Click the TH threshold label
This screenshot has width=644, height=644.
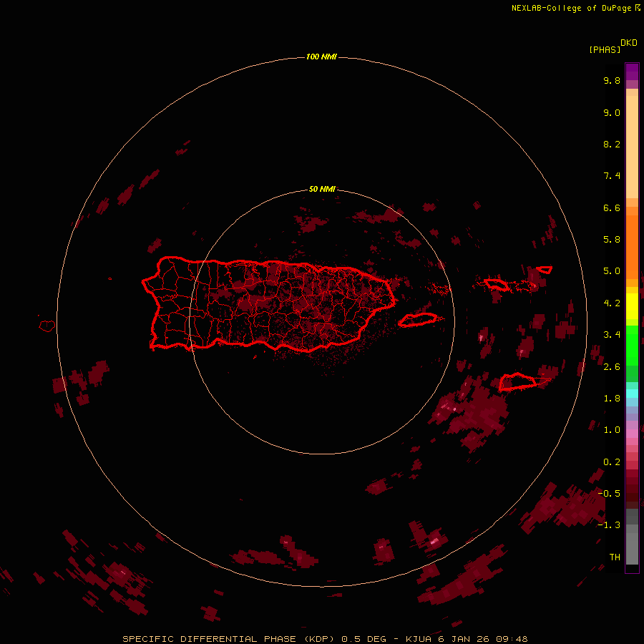[x=615, y=557]
